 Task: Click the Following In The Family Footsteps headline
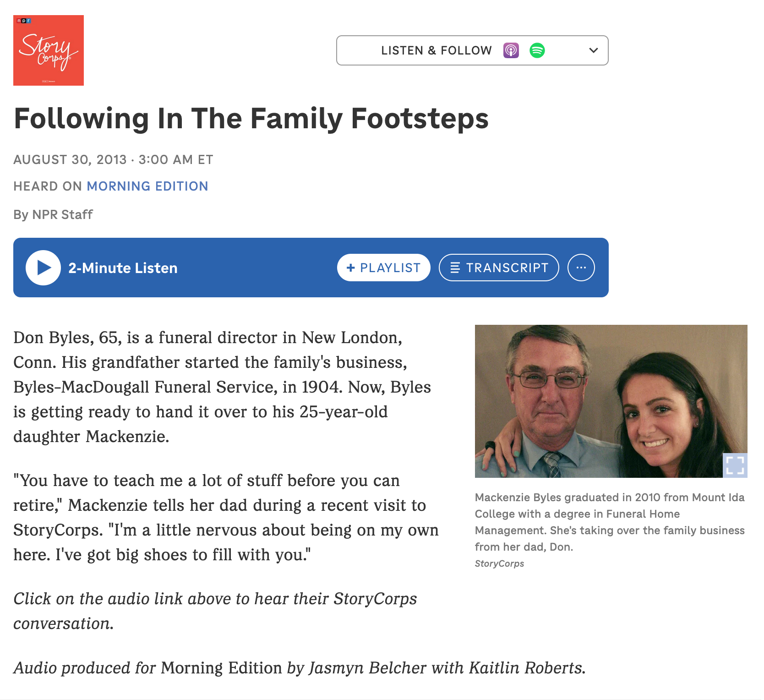(x=251, y=119)
